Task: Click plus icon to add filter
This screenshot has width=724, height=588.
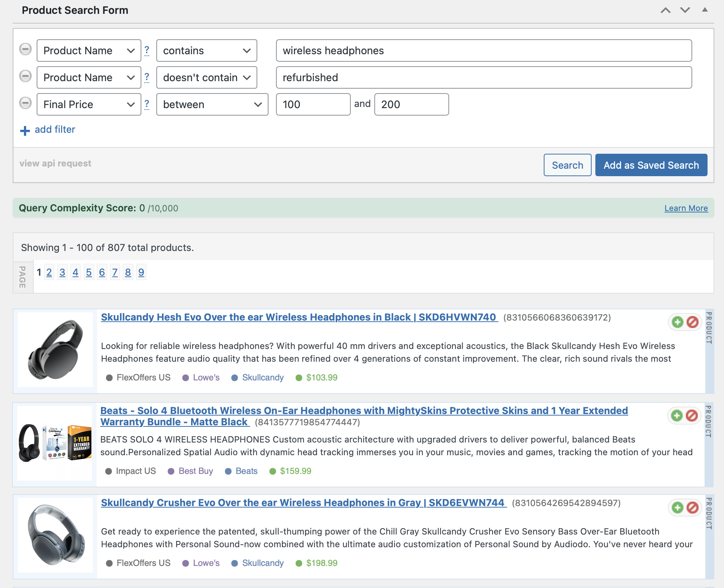Action: [25, 131]
